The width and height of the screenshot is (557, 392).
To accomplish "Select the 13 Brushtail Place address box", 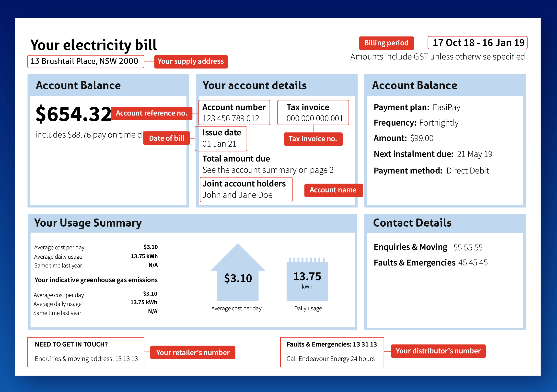I will coord(85,61).
